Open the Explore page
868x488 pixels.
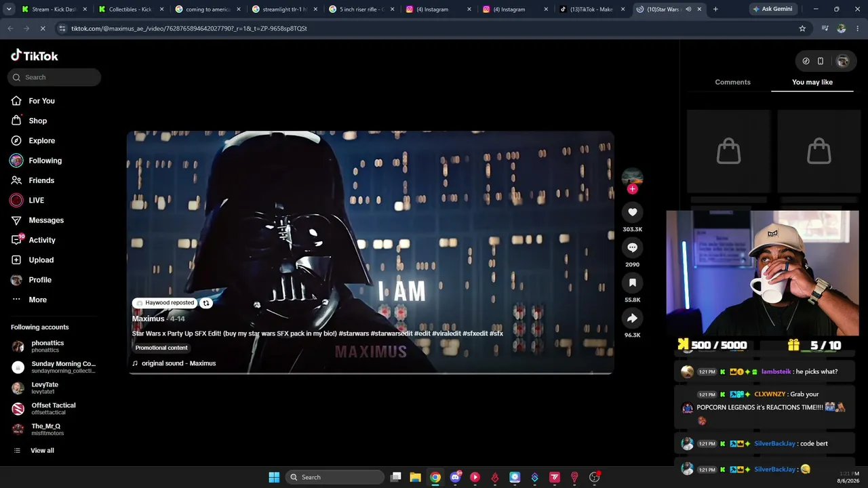41,141
